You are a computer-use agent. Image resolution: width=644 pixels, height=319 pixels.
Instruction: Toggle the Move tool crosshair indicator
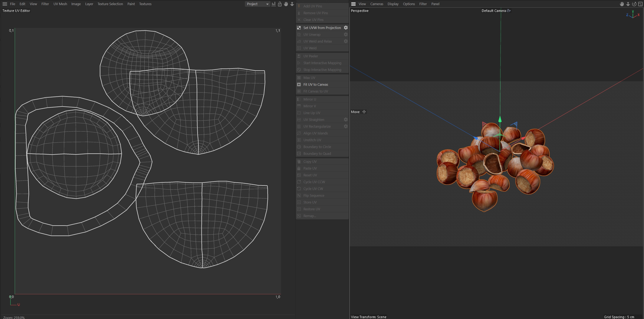(x=364, y=112)
